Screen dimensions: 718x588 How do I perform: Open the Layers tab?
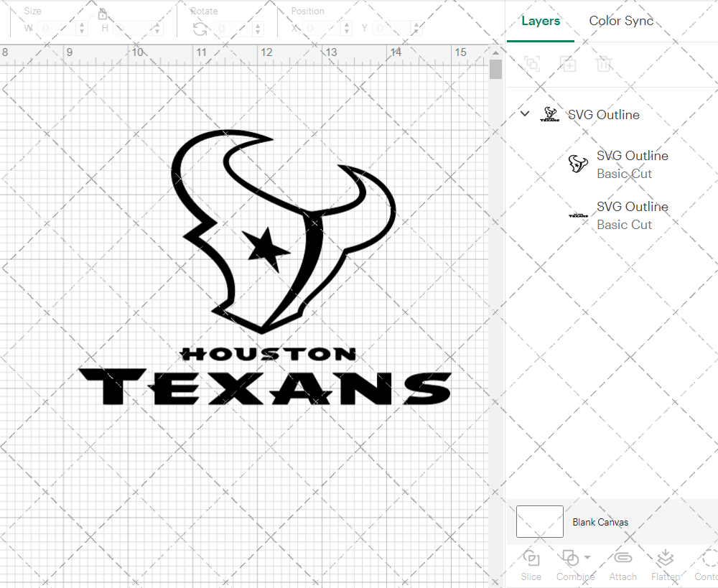[x=541, y=21]
